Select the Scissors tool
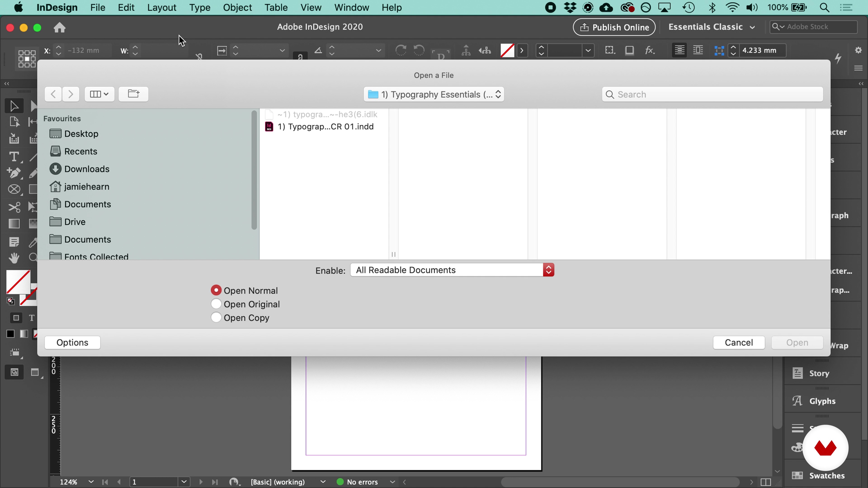 click(x=14, y=207)
